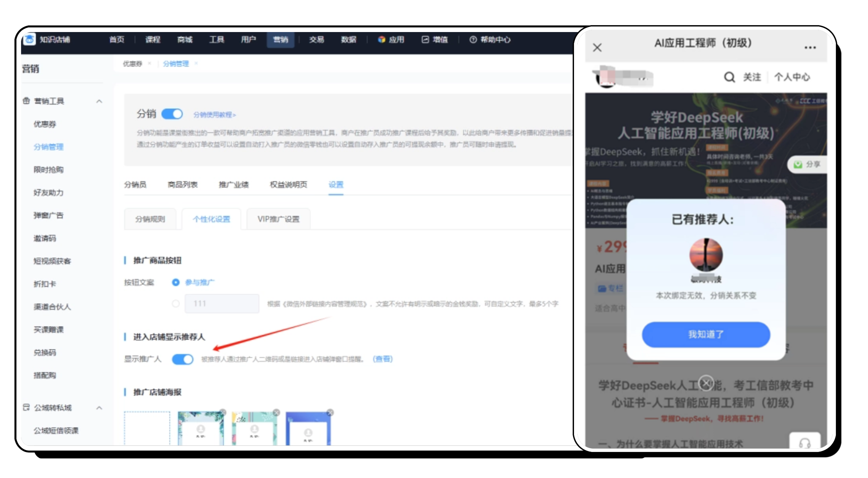Open 公域短信领课 in the sidebar
The height and width of the screenshot is (478, 868).
pyautogui.click(x=56, y=430)
